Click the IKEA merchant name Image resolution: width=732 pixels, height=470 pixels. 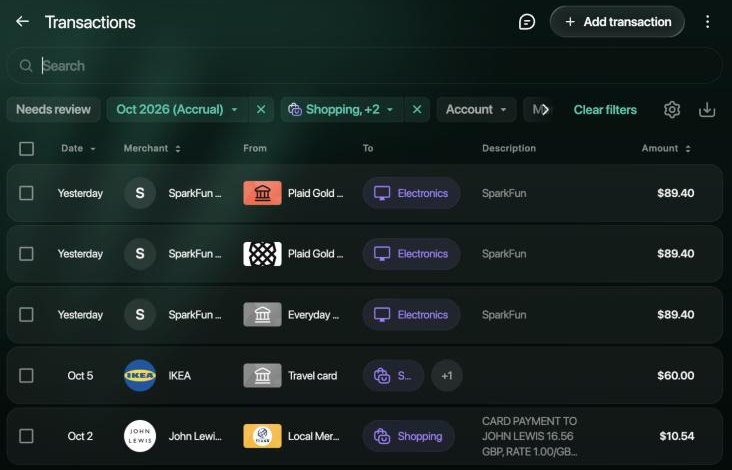point(180,375)
